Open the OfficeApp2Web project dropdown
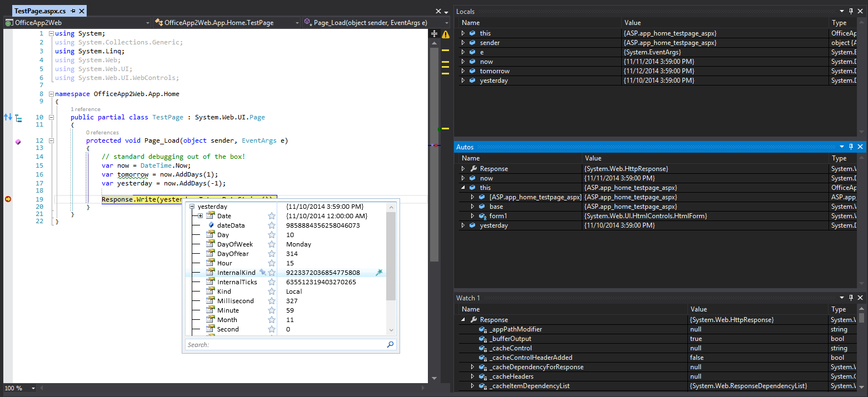Screen dimensions: 868x397 tap(147, 23)
